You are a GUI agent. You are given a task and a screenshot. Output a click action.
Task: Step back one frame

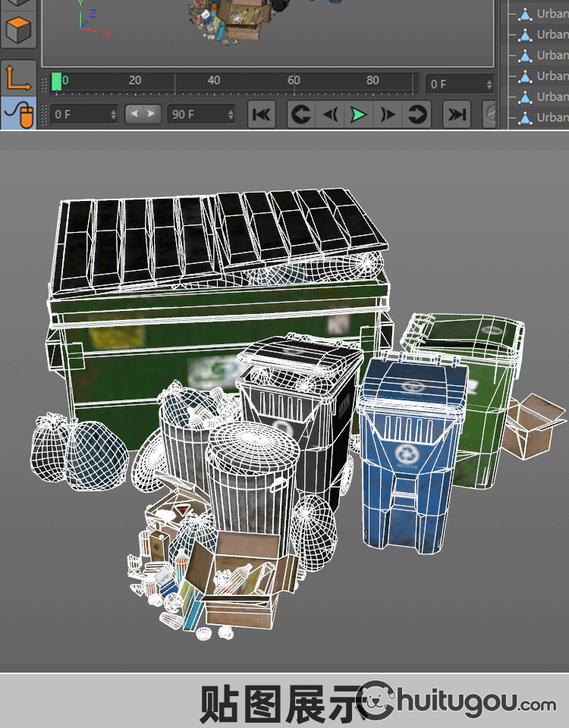point(330,115)
